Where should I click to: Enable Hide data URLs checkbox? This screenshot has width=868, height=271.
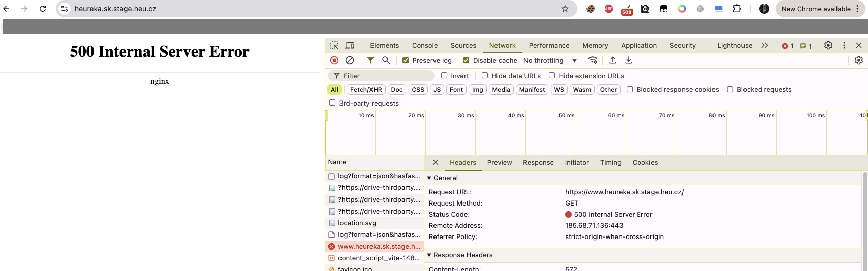(485, 75)
